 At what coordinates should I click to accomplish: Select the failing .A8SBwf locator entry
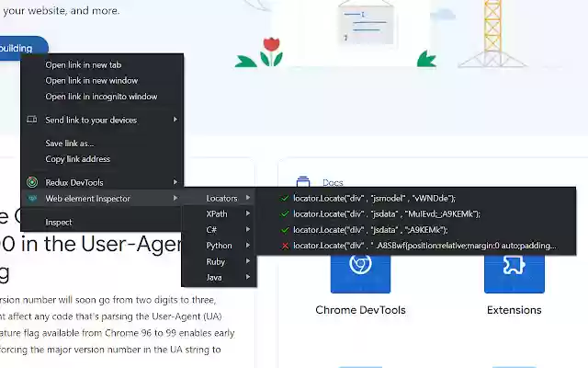coord(416,246)
